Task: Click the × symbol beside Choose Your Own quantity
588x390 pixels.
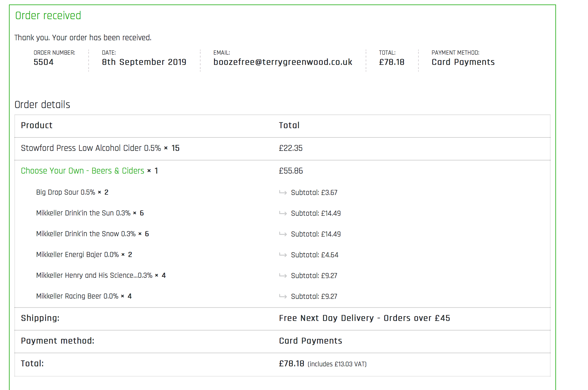Action: pyautogui.click(x=149, y=171)
